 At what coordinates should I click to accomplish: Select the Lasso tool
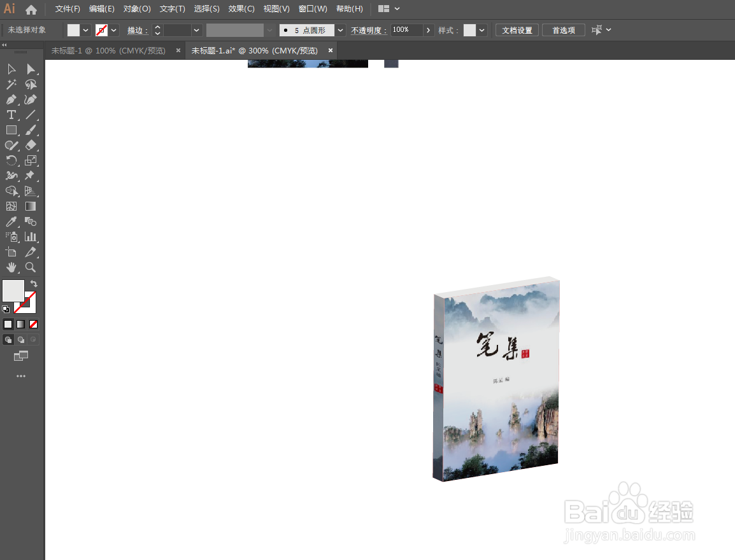pos(31,84)
